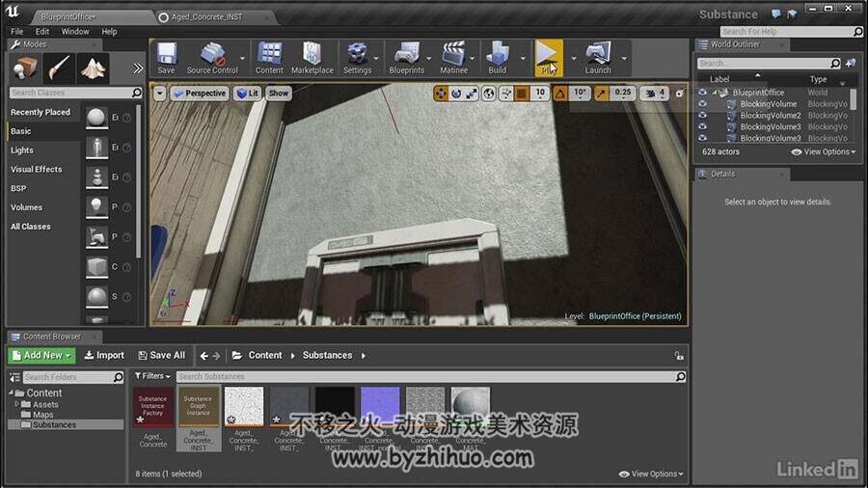Expand more Modes with double-chevron
The image size is (868, 488).
pyautogui.click(x=138, y=68)
